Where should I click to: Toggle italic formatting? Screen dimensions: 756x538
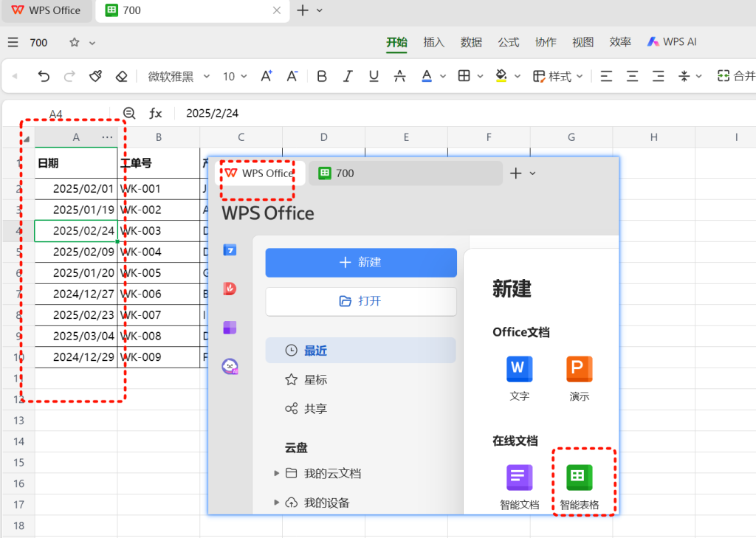tap(348, 76)
